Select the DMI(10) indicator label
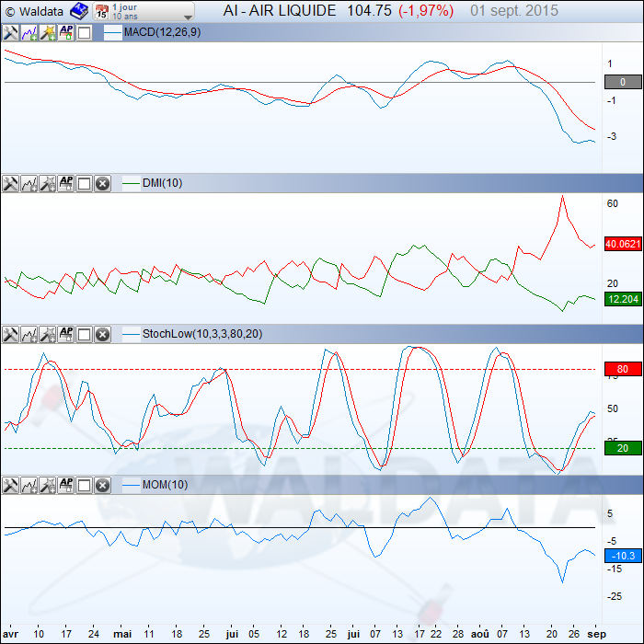 coord(162,183)
